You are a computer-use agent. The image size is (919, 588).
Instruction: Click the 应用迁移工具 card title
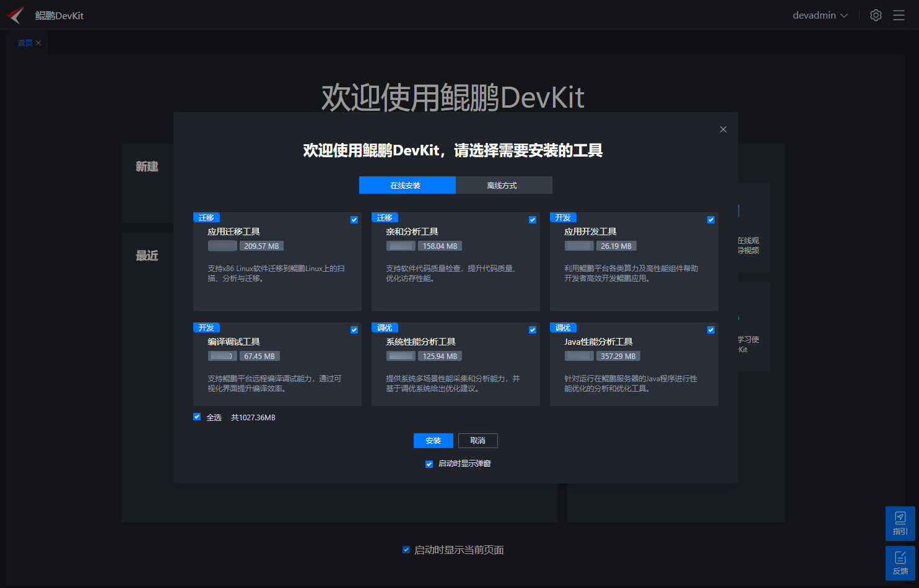coord(233,231)
